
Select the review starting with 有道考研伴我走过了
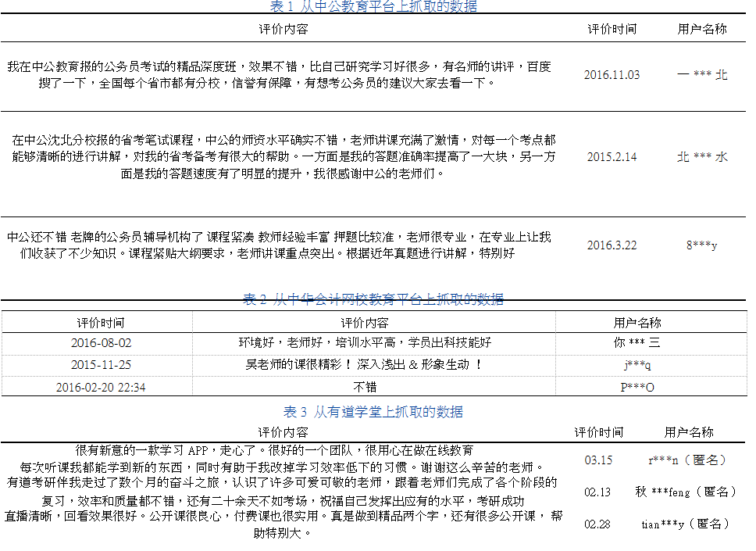(x=282, y=492)
